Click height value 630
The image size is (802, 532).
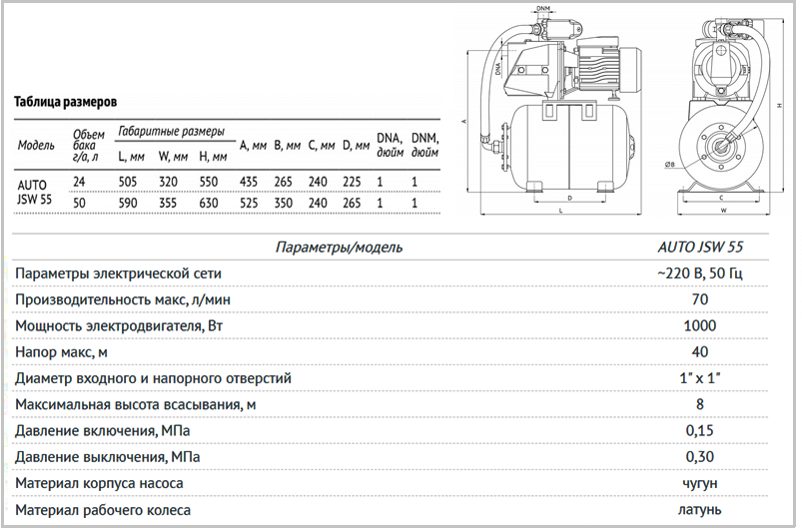(x=209, y=203)
